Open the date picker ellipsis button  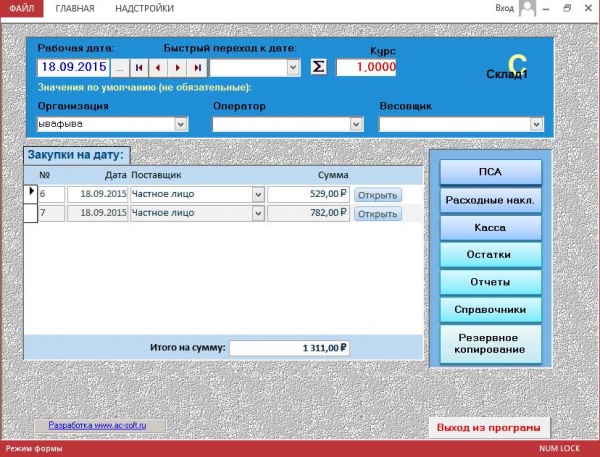point(119,68)
